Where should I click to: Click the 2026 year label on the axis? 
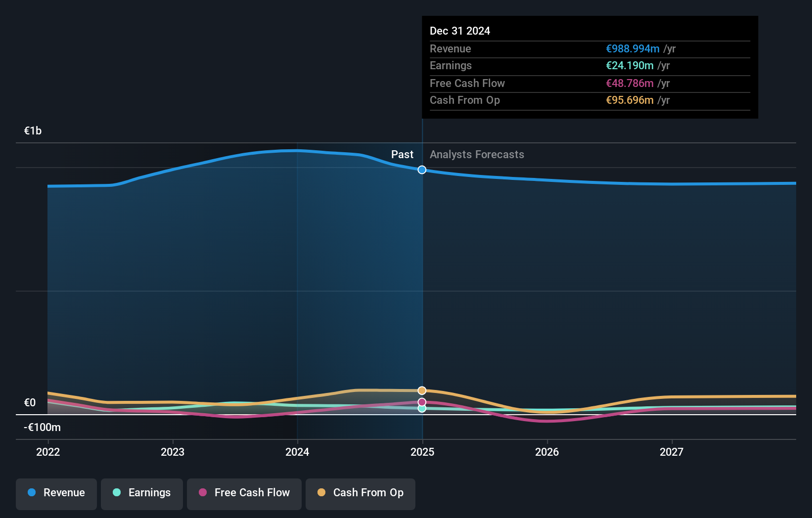(x=547, y=452)
